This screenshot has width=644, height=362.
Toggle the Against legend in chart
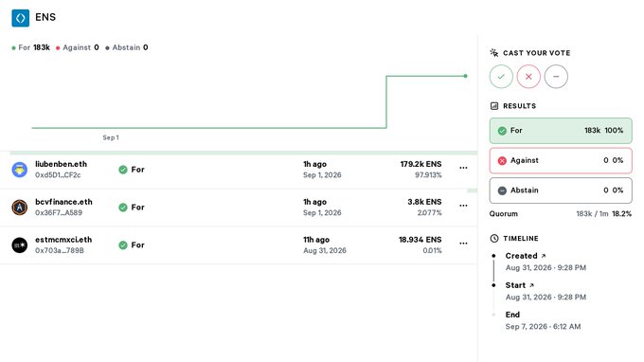pos(78,47)
